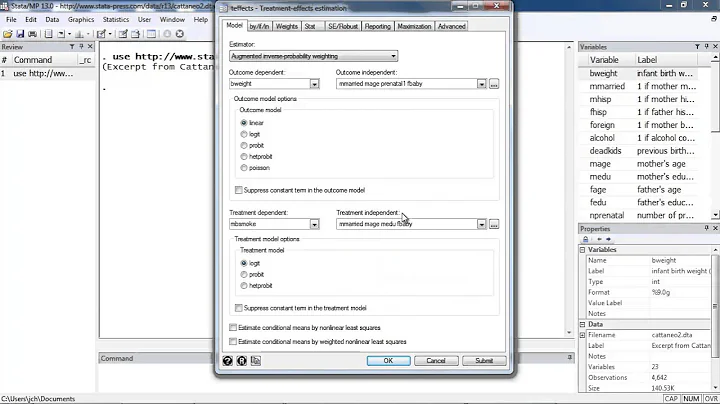The width and height of the screenshot is (720, 404).
Task: Close the Variables panel
Action: tap(715, 47)
